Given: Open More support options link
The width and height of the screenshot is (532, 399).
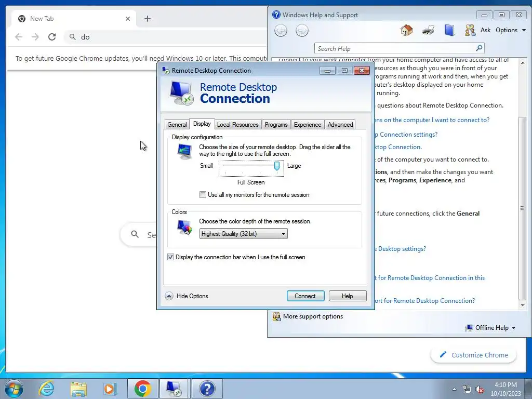Looking at the screenshot, I should (x=313, y=316).
